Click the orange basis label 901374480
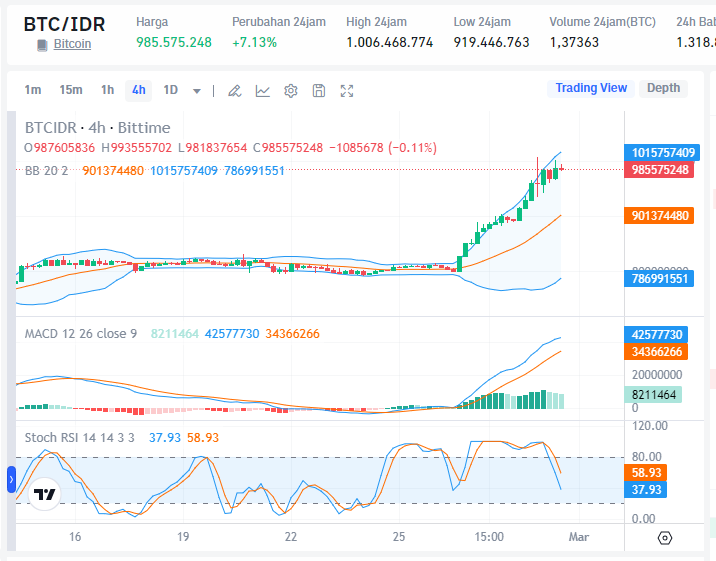Image resolution: width=716 pixels, height=561 pixels. coord(659,215)
